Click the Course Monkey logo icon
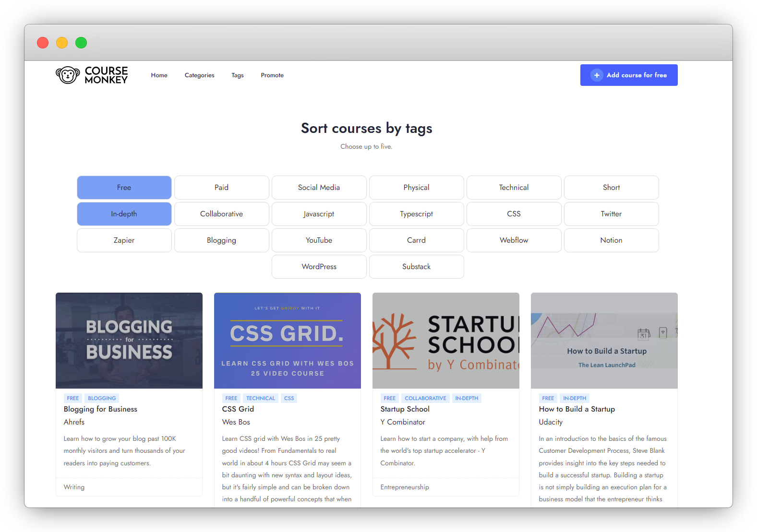 pos(68,75)
